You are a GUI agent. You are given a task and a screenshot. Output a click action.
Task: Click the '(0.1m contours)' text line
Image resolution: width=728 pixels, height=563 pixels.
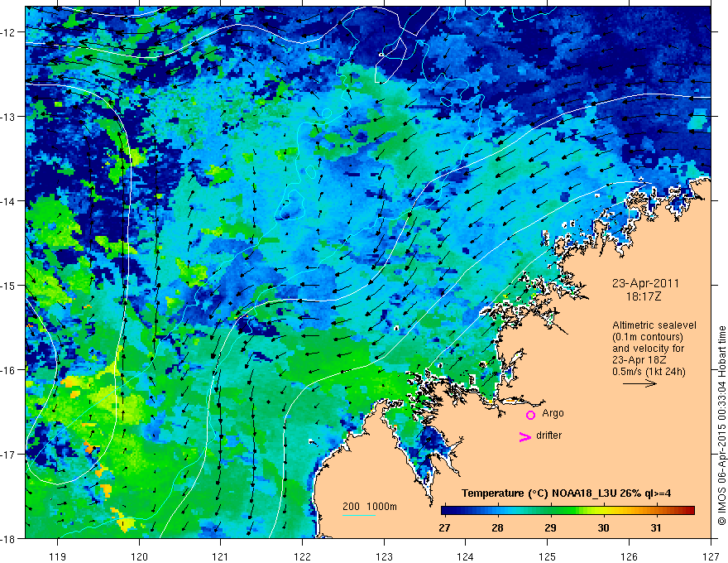click(x=648, y=337)
